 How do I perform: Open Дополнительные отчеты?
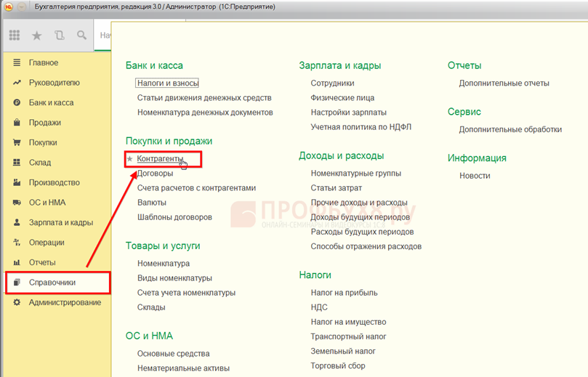[x=504, y=84]
